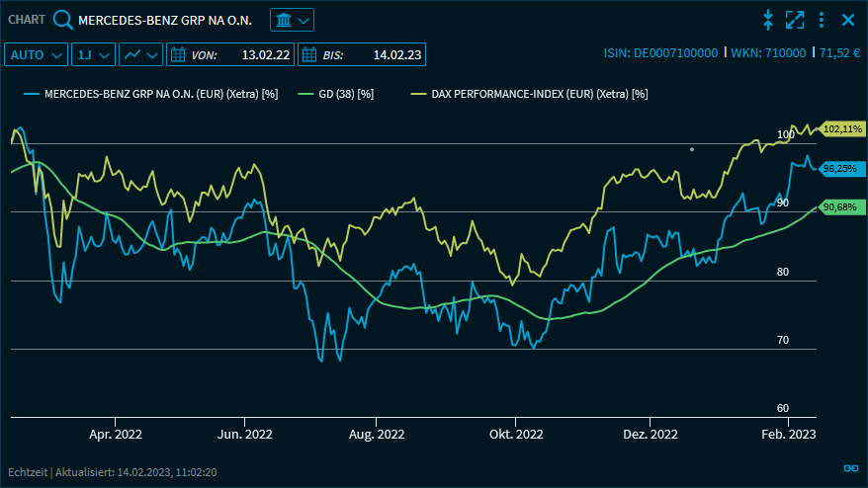Screen dimensions: 868x488
Task: Click the link icon at bottom right
Action: pos(849,468)
